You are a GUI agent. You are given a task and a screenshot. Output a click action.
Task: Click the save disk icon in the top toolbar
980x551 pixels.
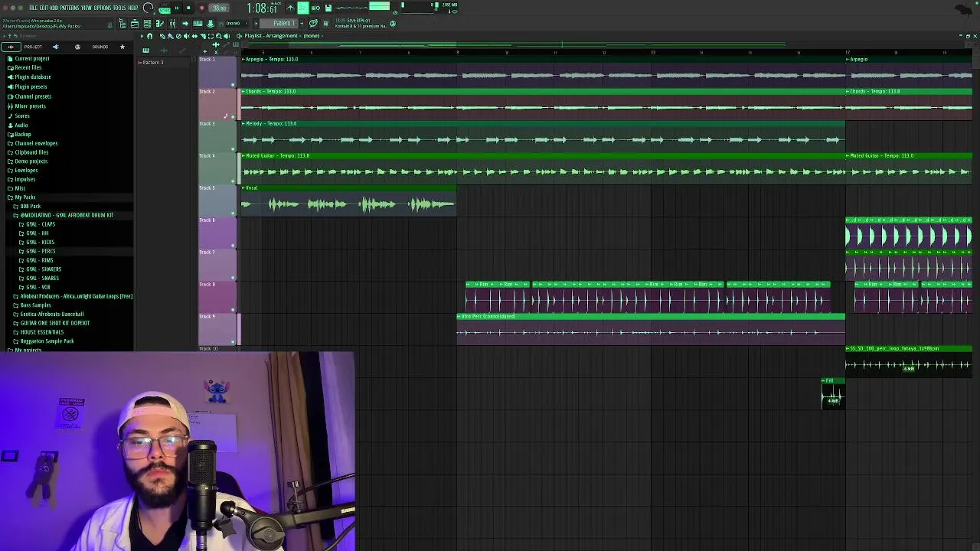tap(328, 8)
